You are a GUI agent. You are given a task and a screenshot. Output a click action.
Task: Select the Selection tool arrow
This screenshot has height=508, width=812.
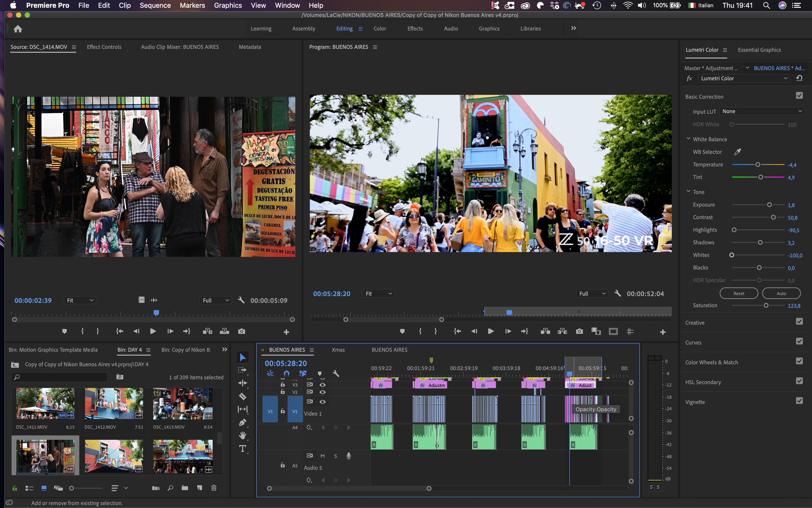(243, 357)
